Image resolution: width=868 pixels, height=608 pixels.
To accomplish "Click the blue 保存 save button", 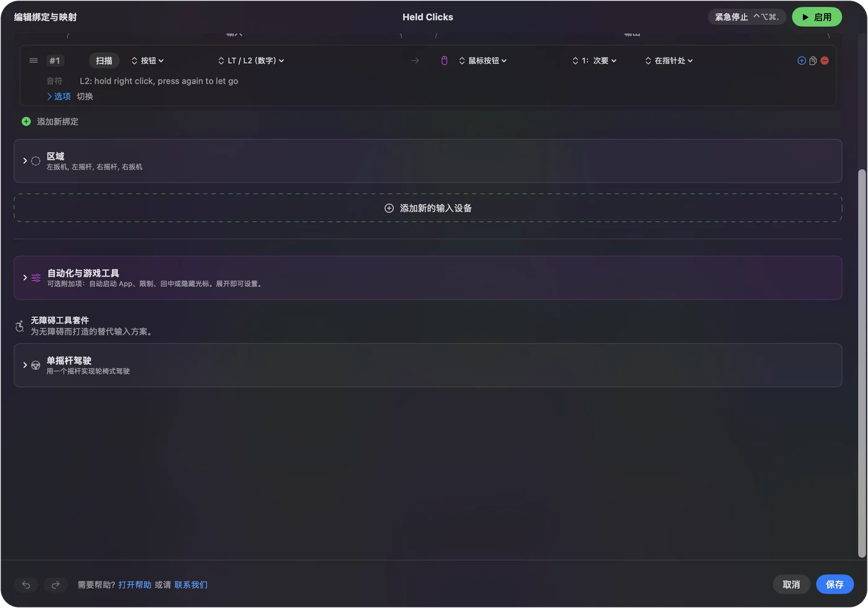I will tap(835, 584).
